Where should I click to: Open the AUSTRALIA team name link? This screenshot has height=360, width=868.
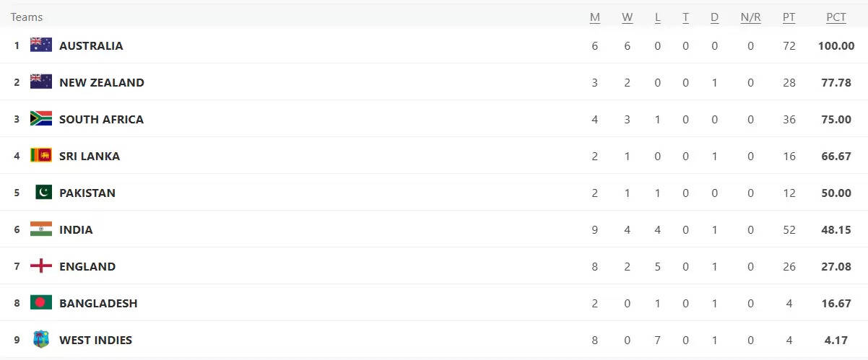click(x=91, y=45)
